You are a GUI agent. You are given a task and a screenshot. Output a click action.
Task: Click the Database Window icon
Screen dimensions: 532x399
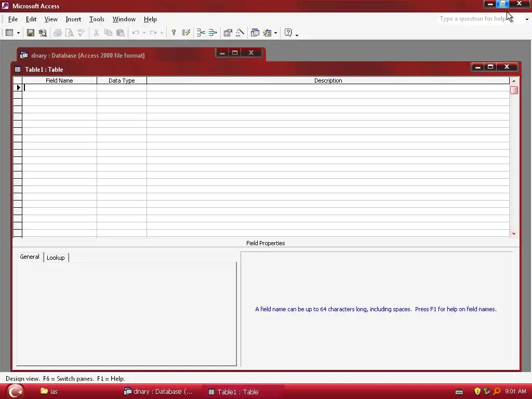pyautogui.click(x=255, y=33)
